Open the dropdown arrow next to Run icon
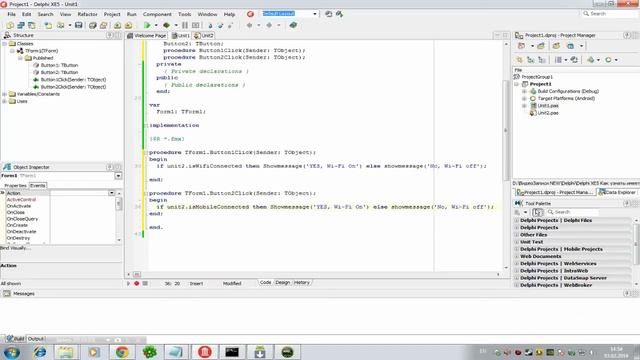The width and height of the screenshot is (640, 360). [156, 25]
